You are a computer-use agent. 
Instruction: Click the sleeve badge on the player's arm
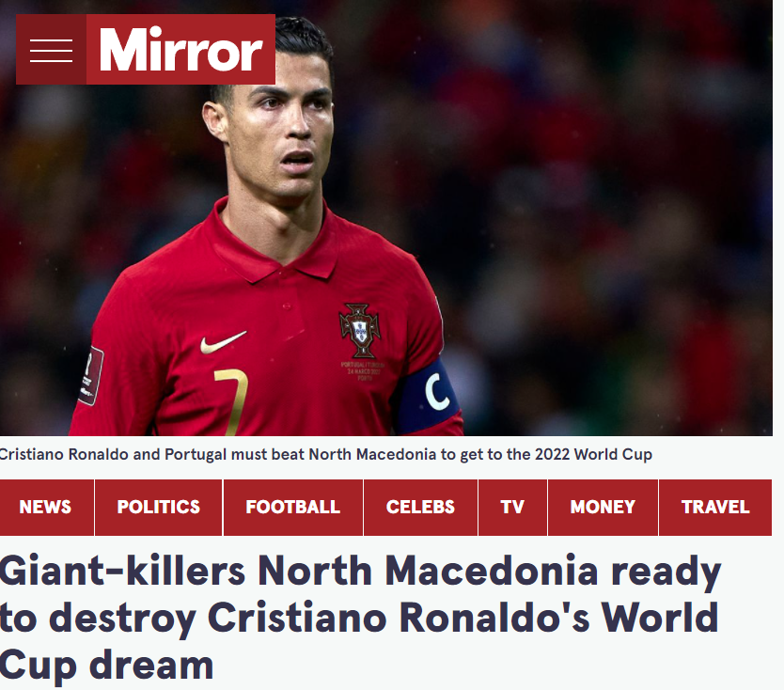(x=91, y=375)
